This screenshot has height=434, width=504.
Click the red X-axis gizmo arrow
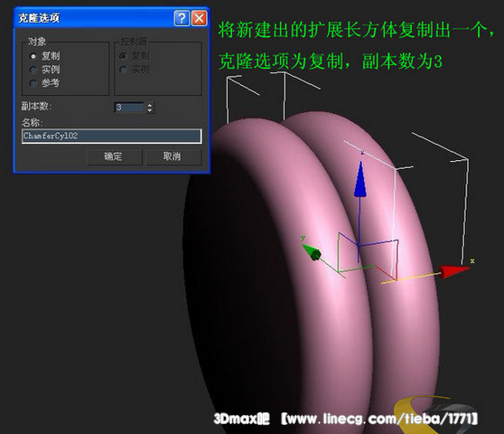pyautogui.click(x=454, y=271)
